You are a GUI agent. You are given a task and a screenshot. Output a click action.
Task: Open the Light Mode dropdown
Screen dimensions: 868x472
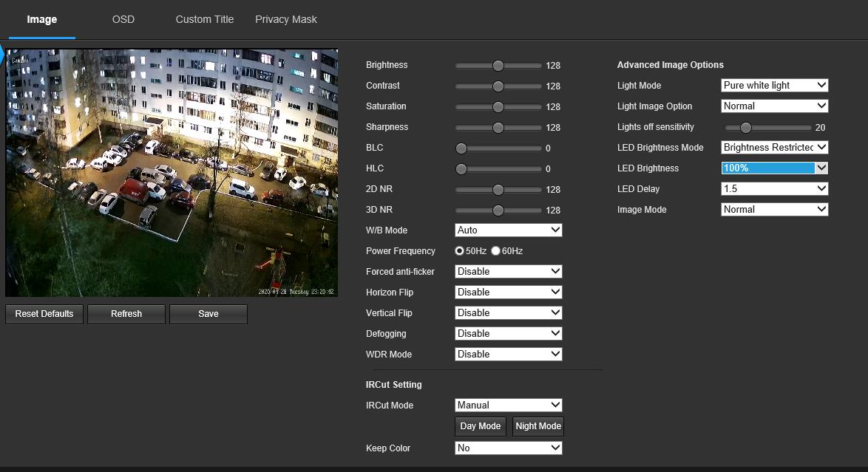[x=774, y=86]
